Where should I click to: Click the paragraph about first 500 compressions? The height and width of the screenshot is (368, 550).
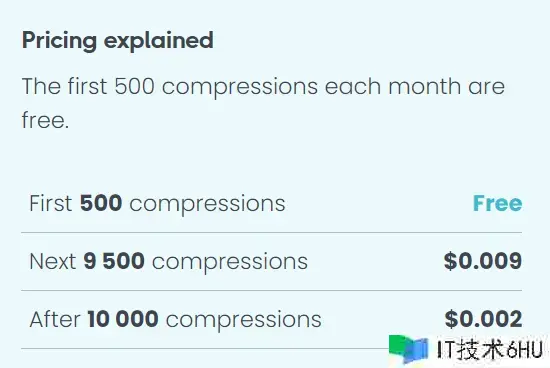[x=263, y=103]
